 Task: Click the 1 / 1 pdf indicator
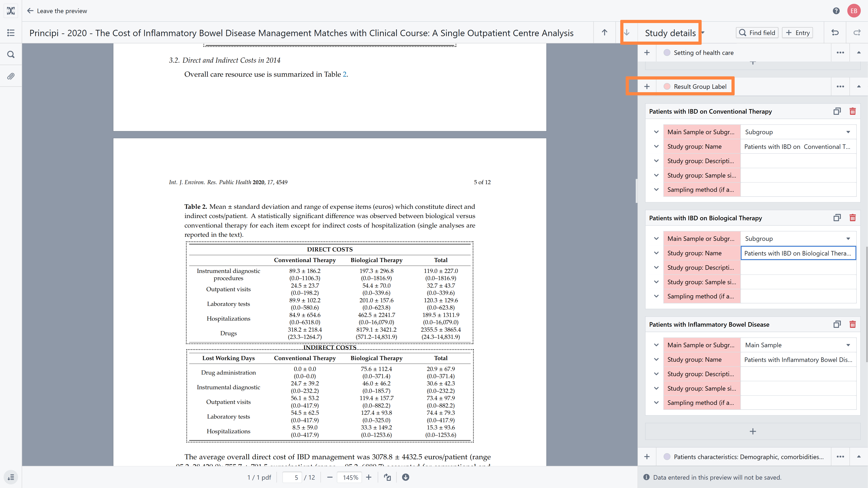(x=259, y=477)
